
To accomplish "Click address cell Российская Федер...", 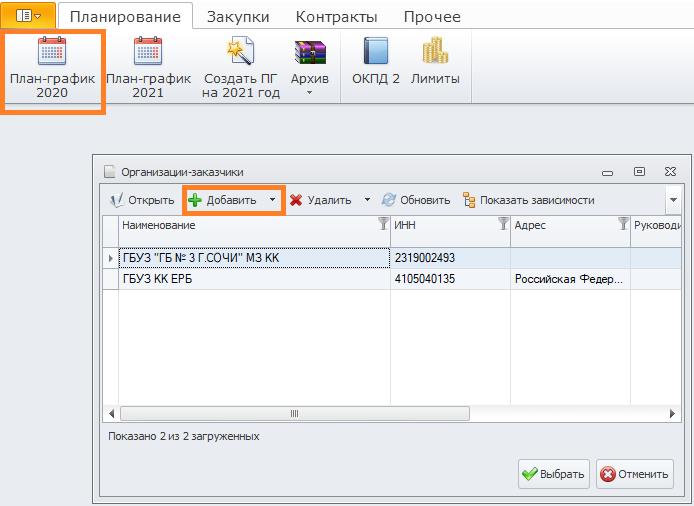I will point(570,279).
